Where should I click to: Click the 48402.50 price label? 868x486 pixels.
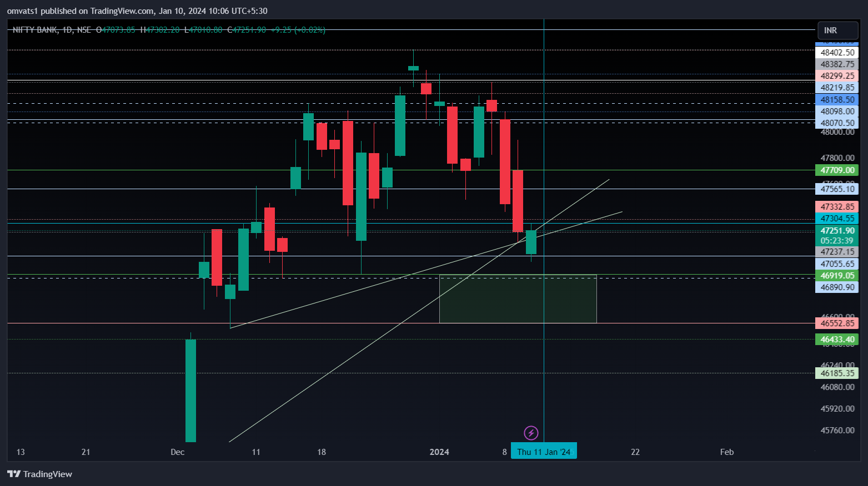click(x=837, y=53)
